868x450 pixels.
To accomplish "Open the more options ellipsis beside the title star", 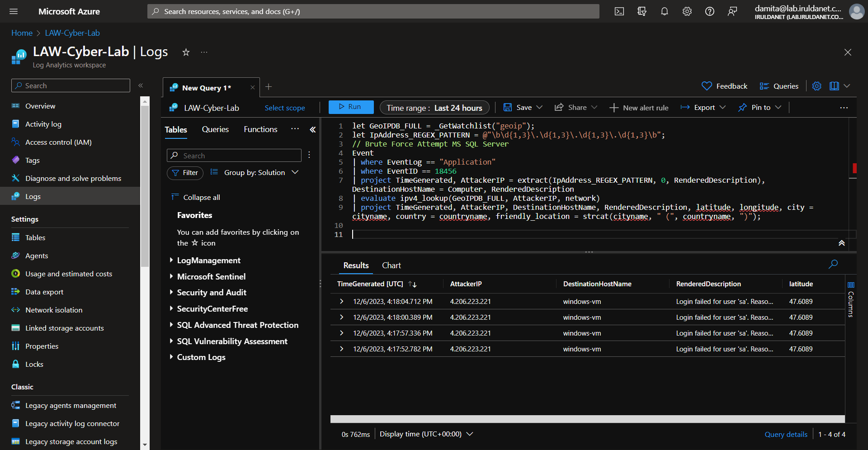I will (x=204, y=52).
